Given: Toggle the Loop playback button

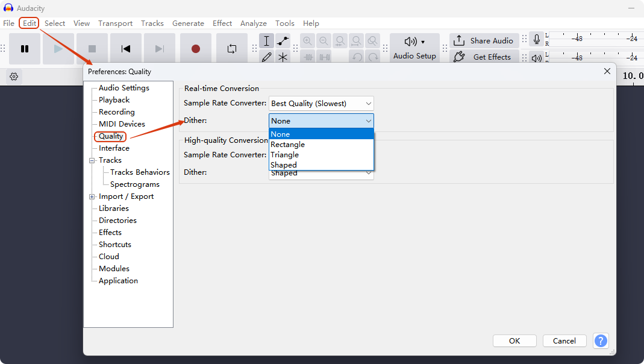Looking at the screenshot, I should coord(232,49).
